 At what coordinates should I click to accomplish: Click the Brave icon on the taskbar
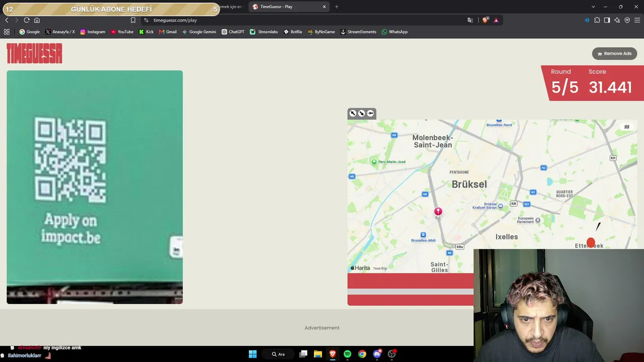click(333, 354)
